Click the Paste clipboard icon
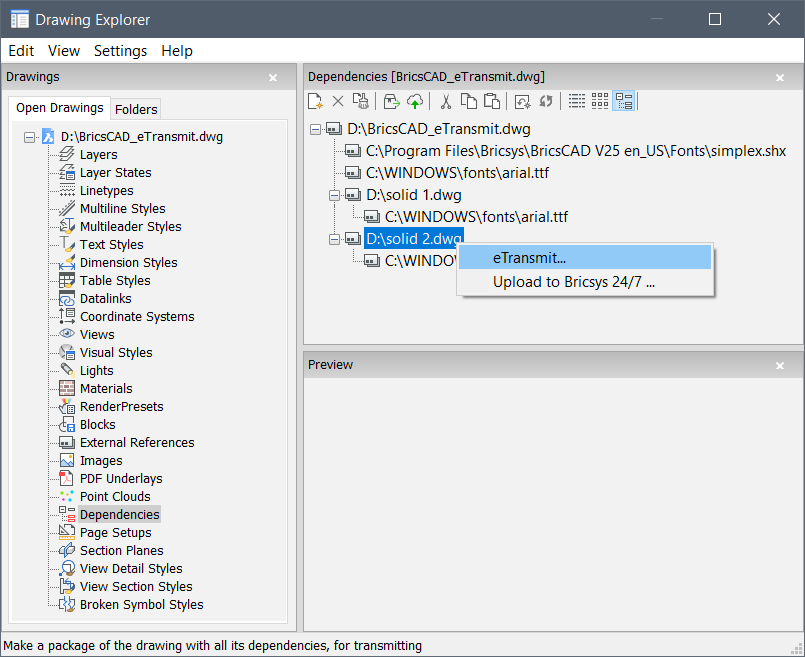805x657 pixels. point(491,101)
